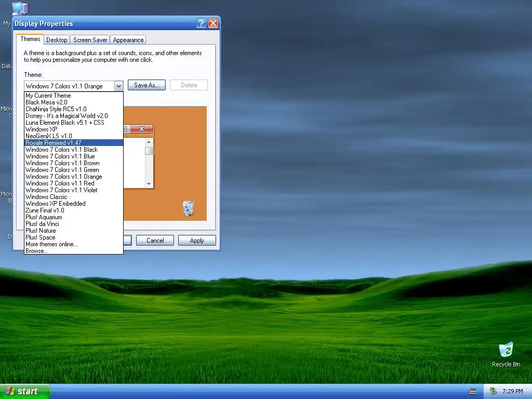The height and width of the screenshot is (399, 532).
Task: Open the Recycle Bin desktop icon
Action: pos(506,354)
